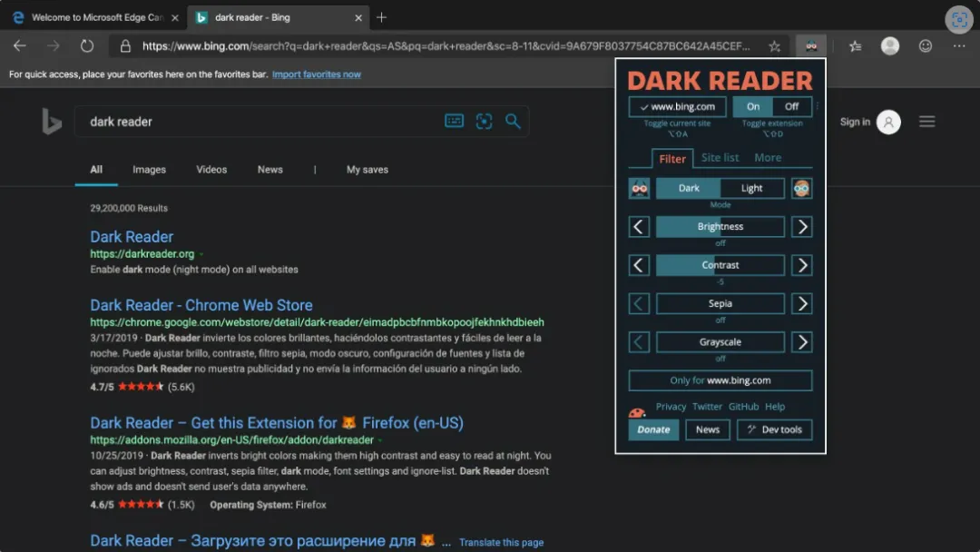The width and height of the screenshot is (980, 552).
Task: Select the News search tab
Action: tap(270, 170)
